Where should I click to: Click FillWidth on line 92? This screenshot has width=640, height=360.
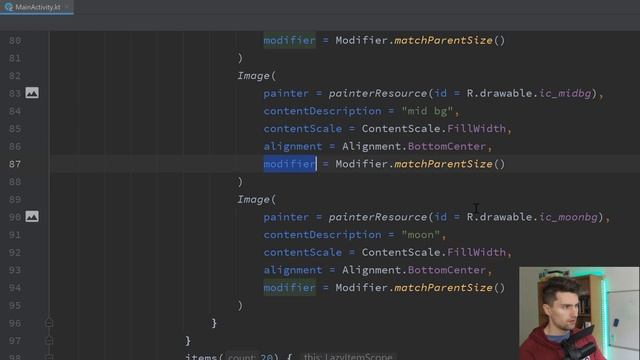(x=476, y=252)
